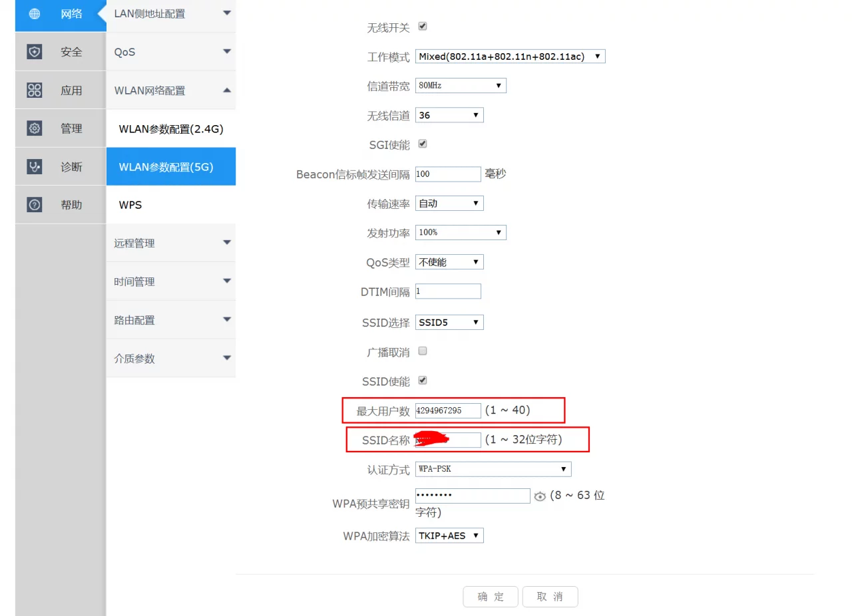Click the 网络 globe icon in sidebar
Screen dimensions: 852x616
point(33,13)
